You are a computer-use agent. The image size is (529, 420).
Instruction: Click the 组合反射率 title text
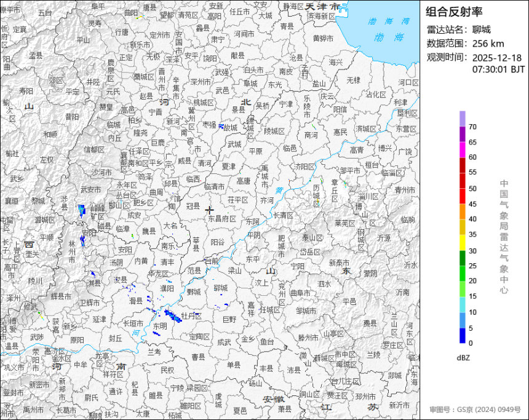(x=454, y=12)
